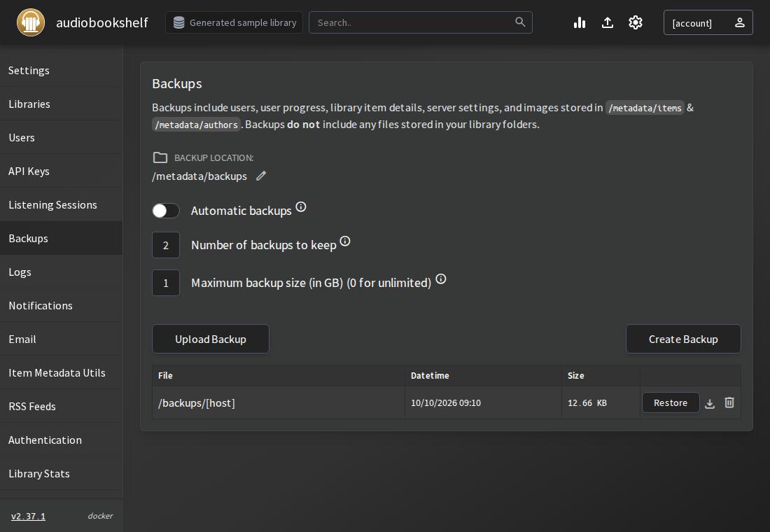Open the settings gear icon
This screenshot has width=770, height=532.
pyautogui.click(x=636, y=22)
